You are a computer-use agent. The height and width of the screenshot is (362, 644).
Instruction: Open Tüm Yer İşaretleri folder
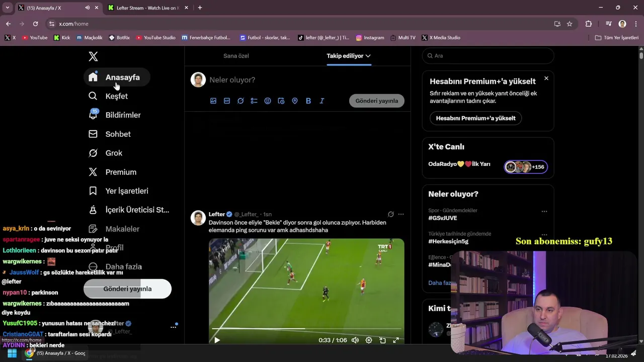pos(616,38)
